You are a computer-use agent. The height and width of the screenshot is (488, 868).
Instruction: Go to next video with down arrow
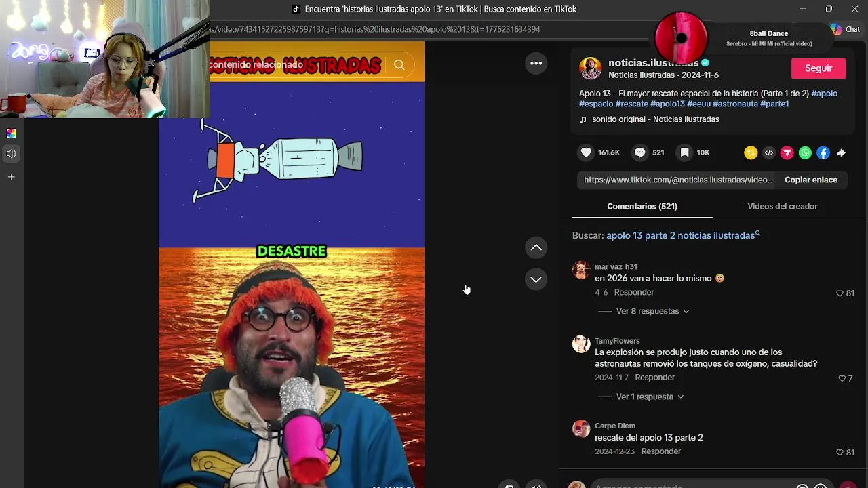pos(536,279)
